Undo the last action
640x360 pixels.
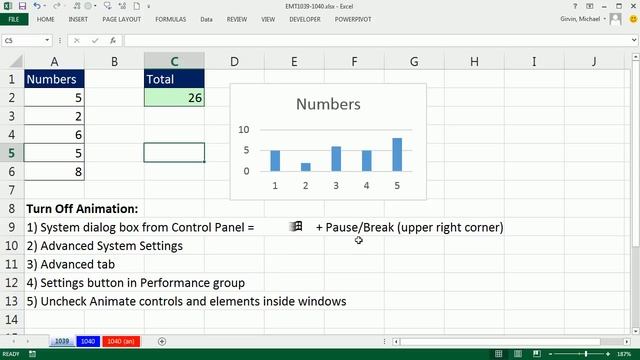[x=37, y=6]
